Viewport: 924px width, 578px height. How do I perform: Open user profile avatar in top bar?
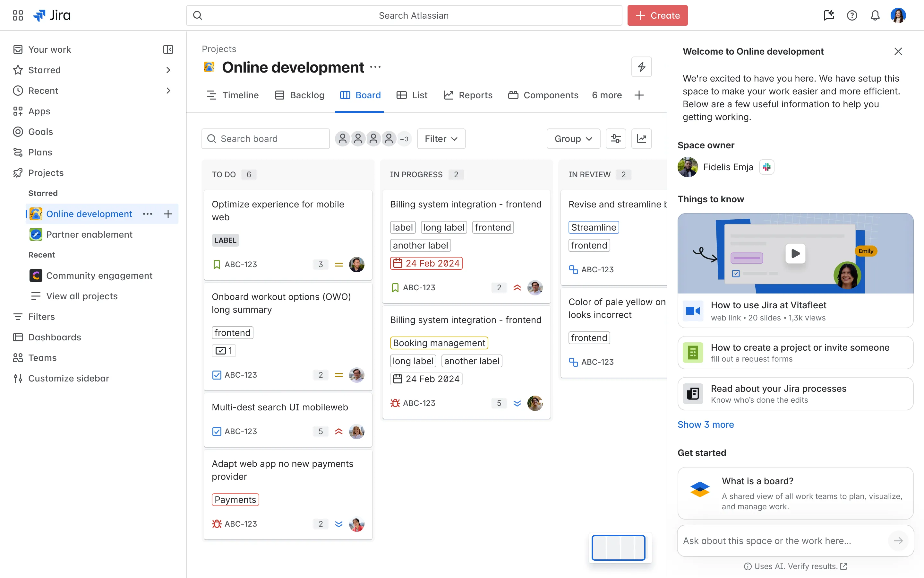898,15
